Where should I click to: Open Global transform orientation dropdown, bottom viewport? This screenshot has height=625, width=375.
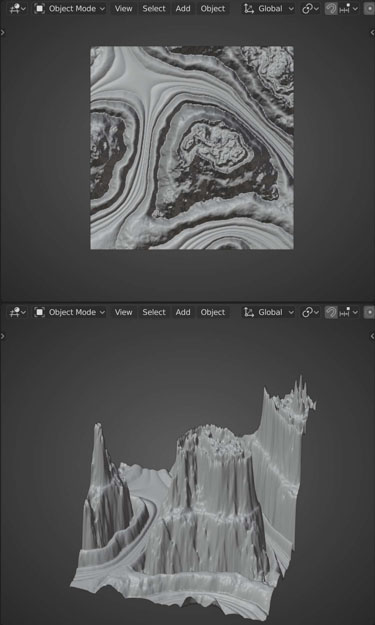pos(269,312)
